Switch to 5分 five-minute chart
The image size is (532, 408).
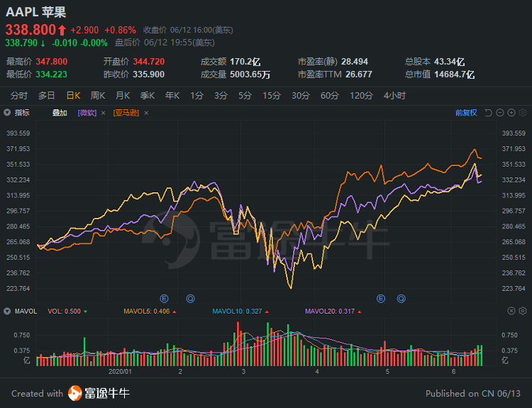point(245,96)
